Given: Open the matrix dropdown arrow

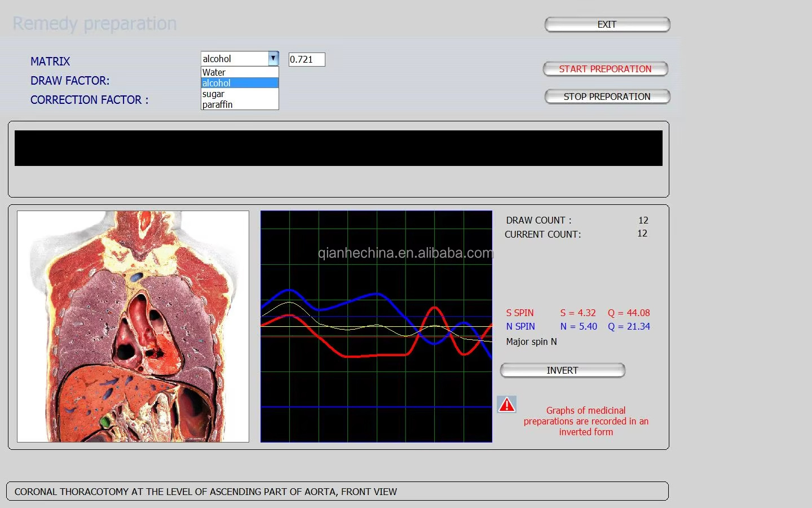Looking at the screenshot, I should (x=273, y=59).
